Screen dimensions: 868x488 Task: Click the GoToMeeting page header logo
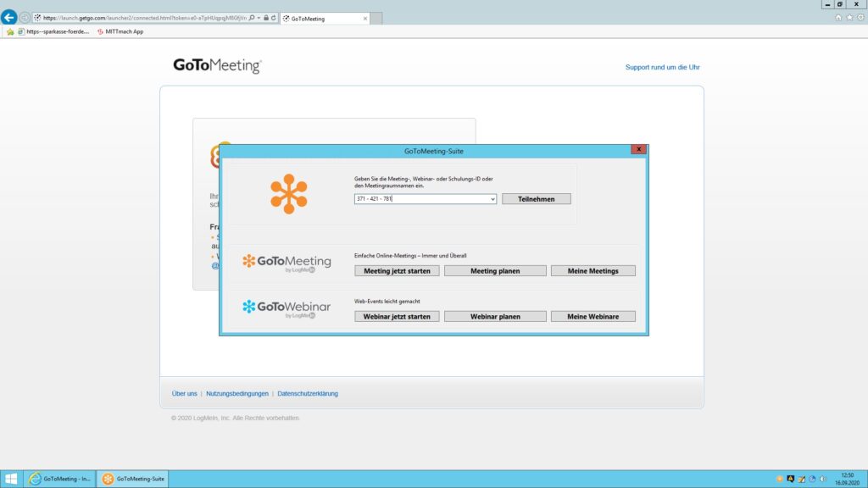click(217, 66)
